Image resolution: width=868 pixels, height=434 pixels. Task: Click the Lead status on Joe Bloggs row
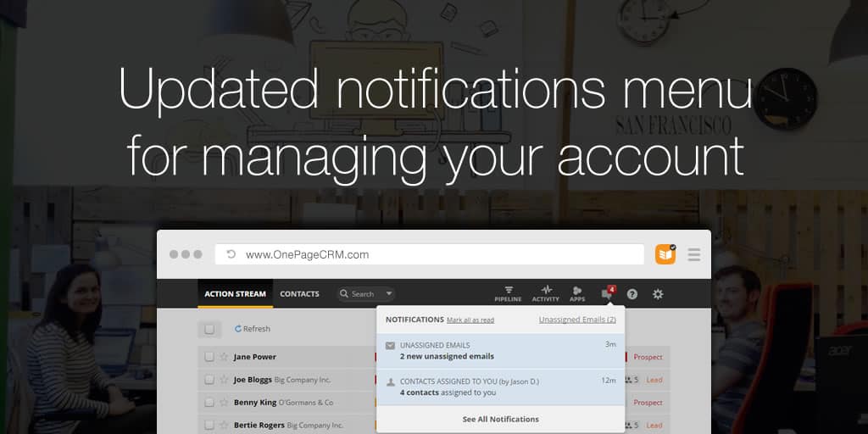coord(654,380)
